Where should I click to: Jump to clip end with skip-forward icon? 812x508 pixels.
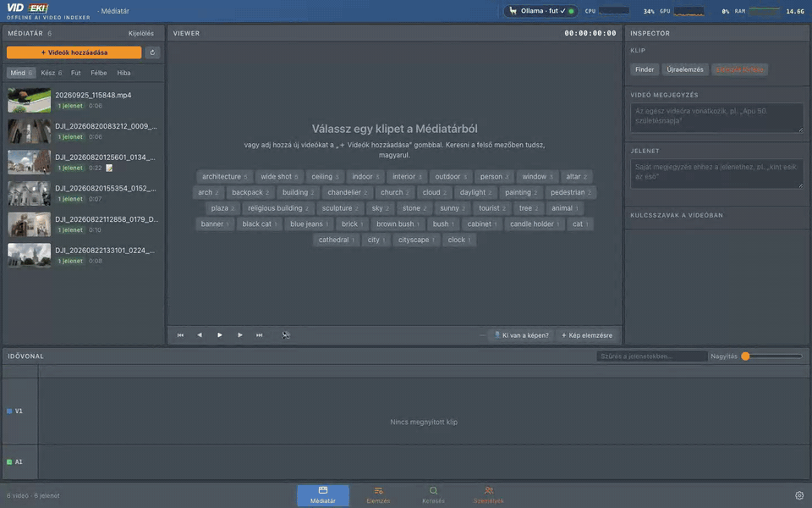click(260, 335)
